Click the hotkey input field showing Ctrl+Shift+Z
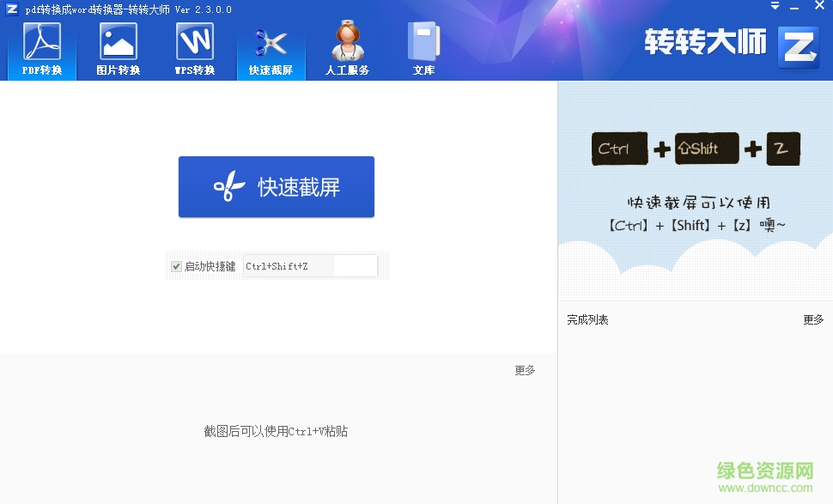Screen dimensions: 833x504 309,266
